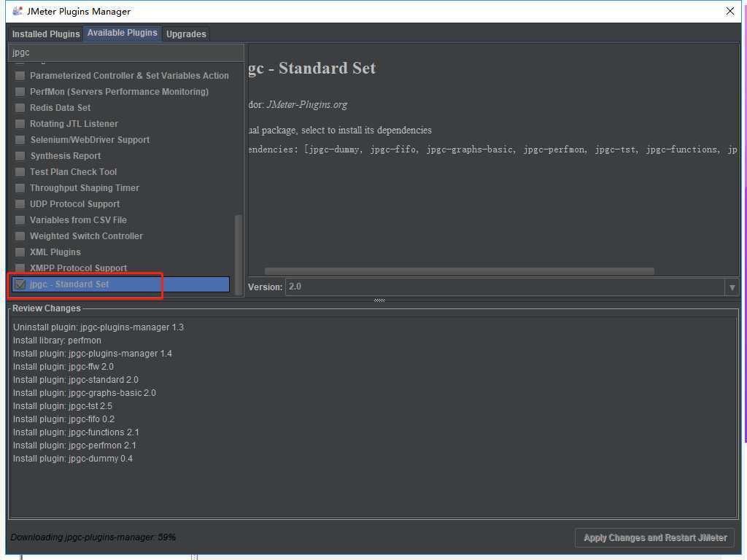Click the dependencies list text
The image size is (747, 560).
492,149
